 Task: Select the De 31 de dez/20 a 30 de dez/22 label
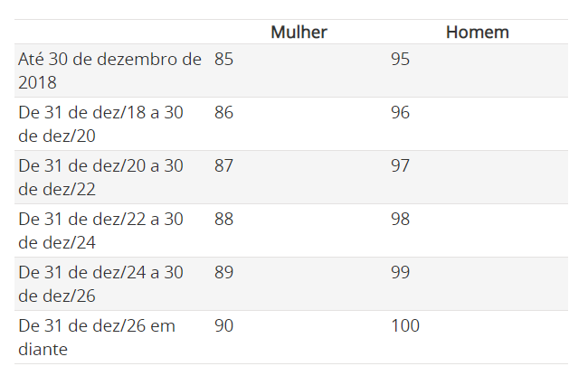click(x=100, y=177)
